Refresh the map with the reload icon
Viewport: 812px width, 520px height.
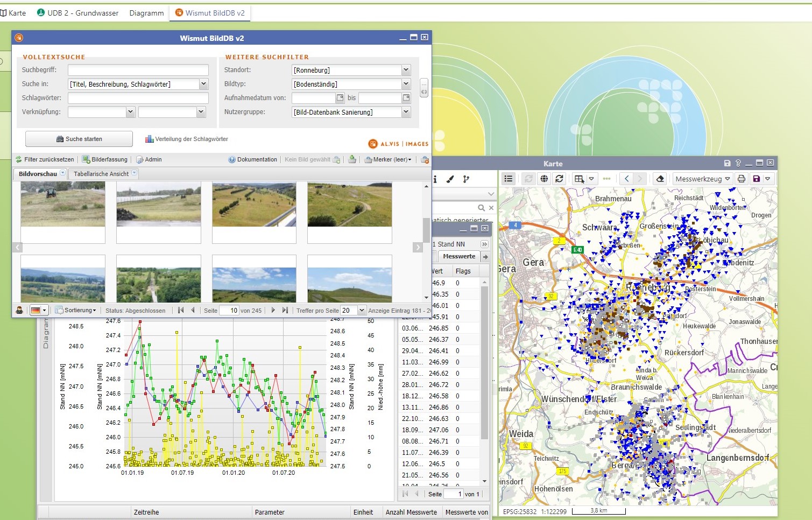point(559,179)
